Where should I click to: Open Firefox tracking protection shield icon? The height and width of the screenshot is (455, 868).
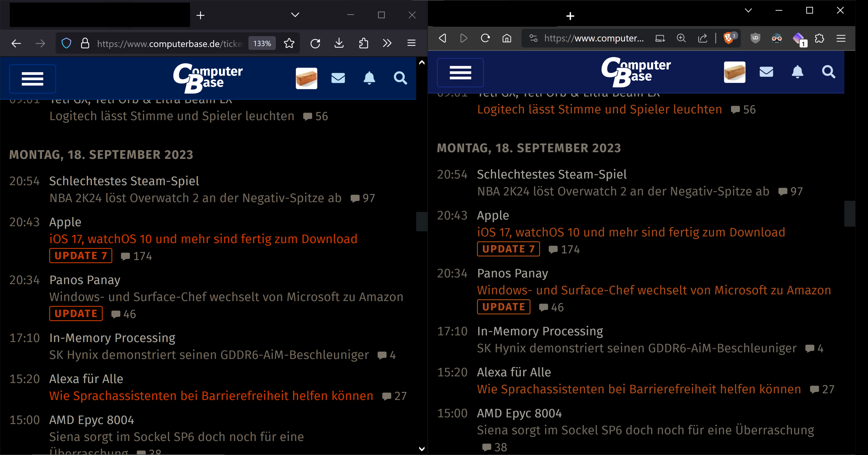(66, 43)
